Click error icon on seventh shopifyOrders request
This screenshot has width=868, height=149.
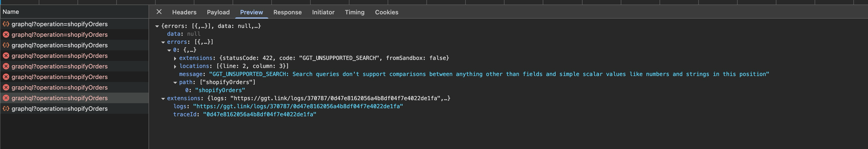click(6, 87)
